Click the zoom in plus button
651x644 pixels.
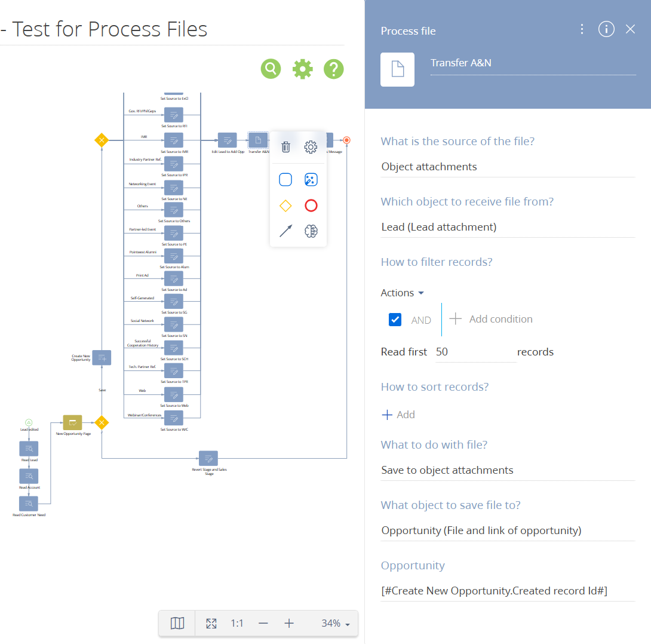(289, 623)
